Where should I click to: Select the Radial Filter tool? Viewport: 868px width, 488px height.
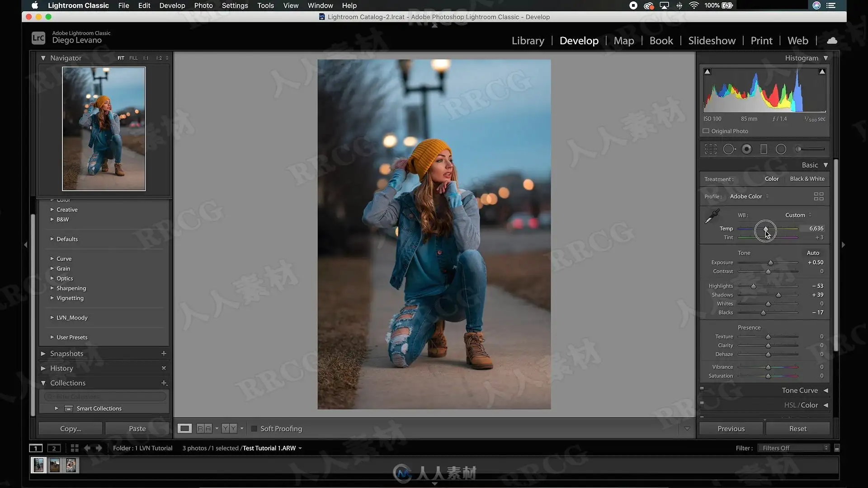[781, 149]
